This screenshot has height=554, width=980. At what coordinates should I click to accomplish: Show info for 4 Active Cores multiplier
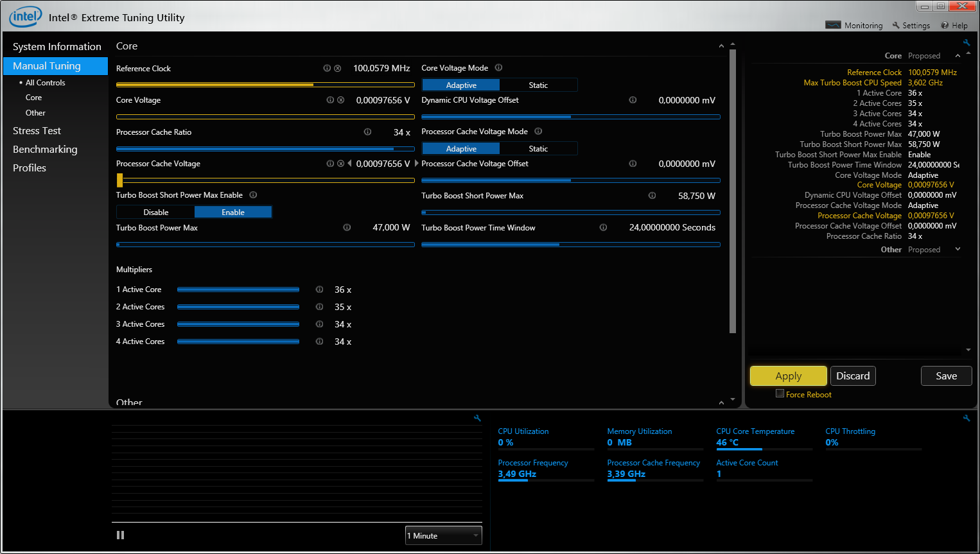pyautogui.click(x=319, y=342)
